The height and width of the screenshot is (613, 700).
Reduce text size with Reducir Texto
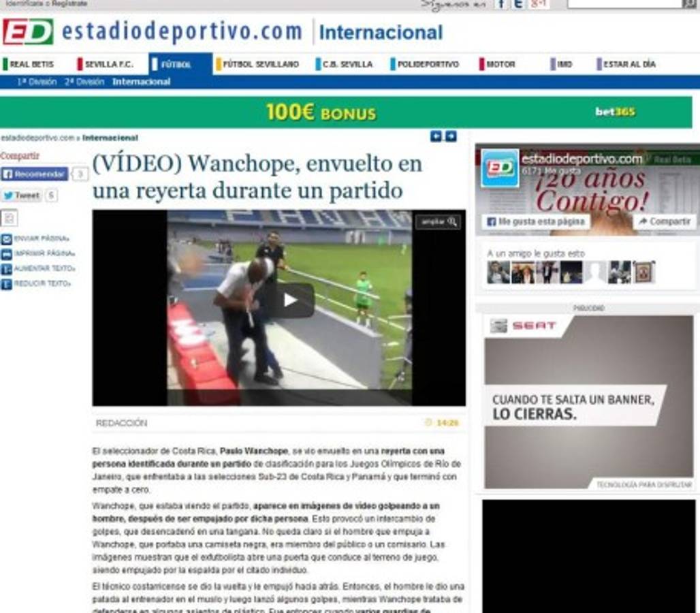click(x=6, y=284)
